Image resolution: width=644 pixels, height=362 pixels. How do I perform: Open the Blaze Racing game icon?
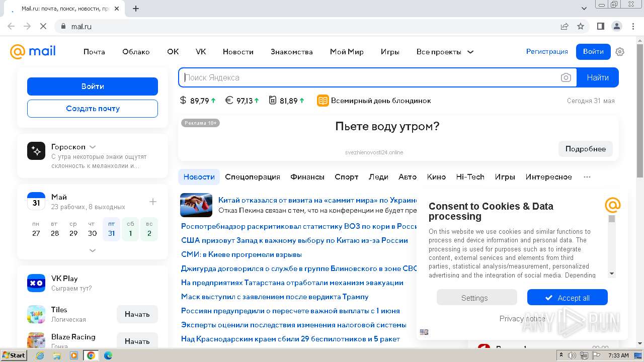[x=36, y=341]
